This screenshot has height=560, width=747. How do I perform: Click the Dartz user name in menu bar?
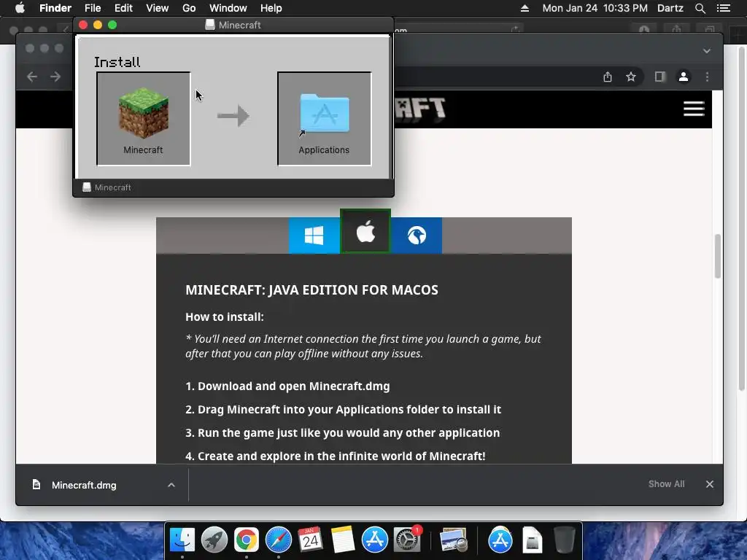[670, 8]
